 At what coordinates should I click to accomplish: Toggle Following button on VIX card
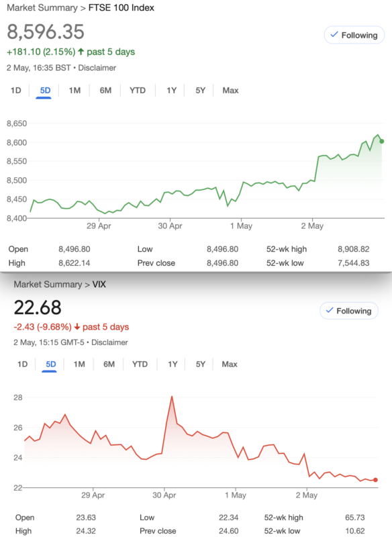pos(349,311)
